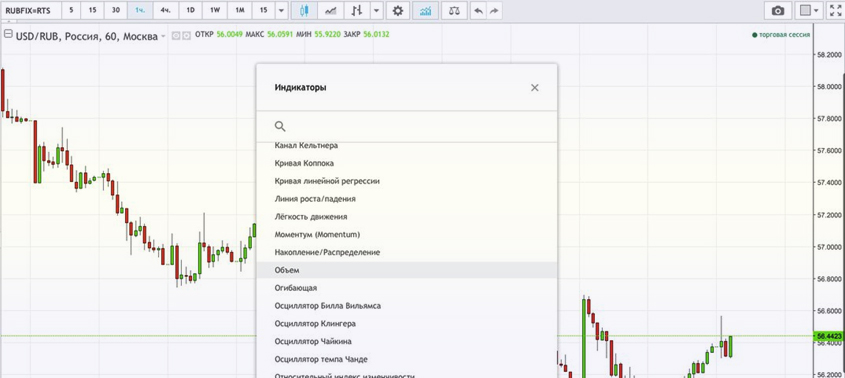The width and height of the screenshot is (845, 378).
Task: Open the chart layout selector dropdown
Action: click(808, 10)
